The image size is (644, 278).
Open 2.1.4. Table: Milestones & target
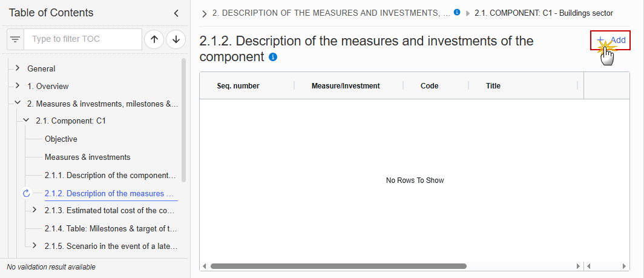[111, 229]
